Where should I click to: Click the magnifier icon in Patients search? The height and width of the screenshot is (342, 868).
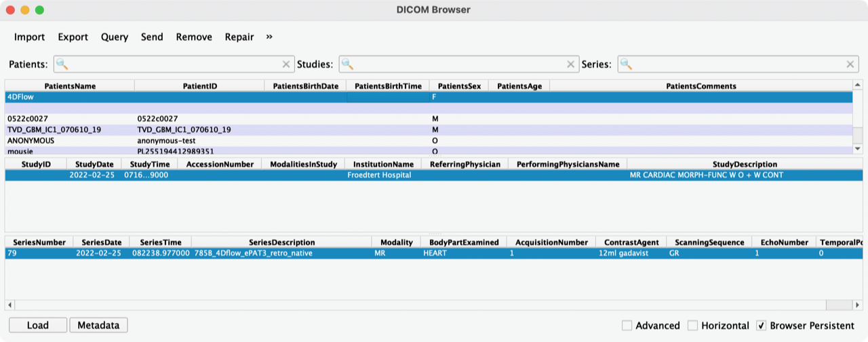[x=62, y=64]
